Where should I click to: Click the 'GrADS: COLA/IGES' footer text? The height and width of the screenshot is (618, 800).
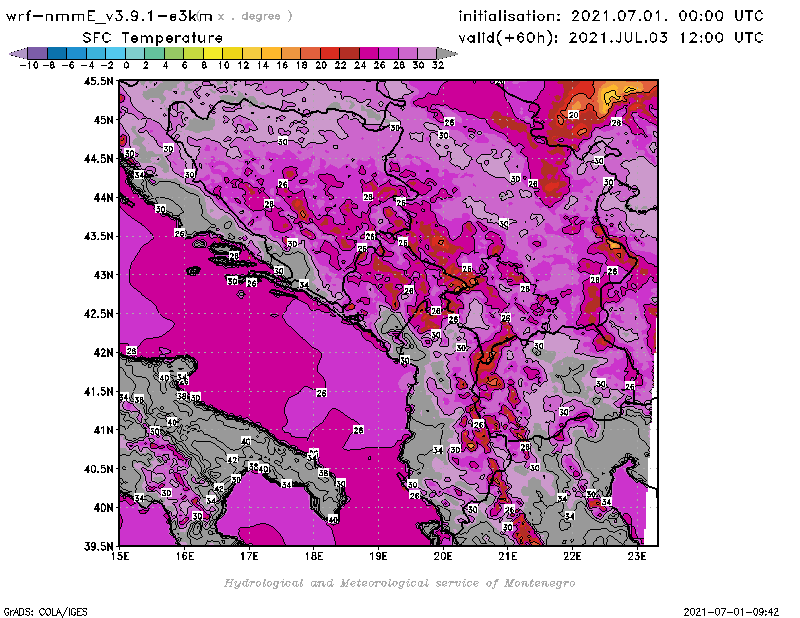45,611
